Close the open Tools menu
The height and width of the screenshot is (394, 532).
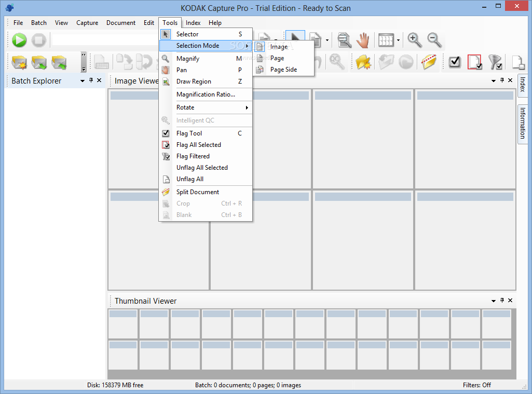[x=170, y=23]
